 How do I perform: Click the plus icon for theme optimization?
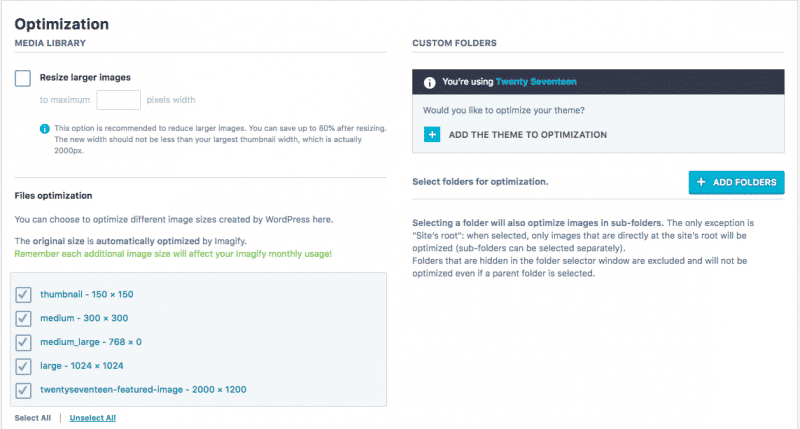(432, 134)
